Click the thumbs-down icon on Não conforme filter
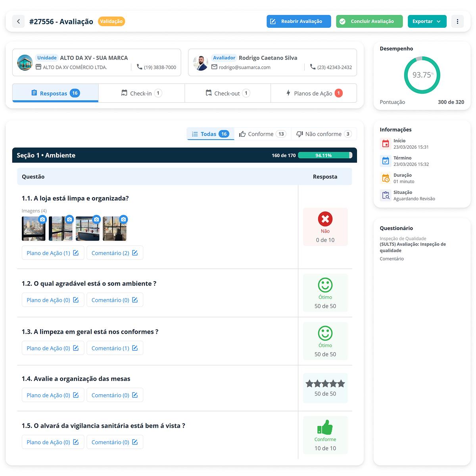Image resolution: width=476 pixels, height=476 pixels. click(299, 134)
